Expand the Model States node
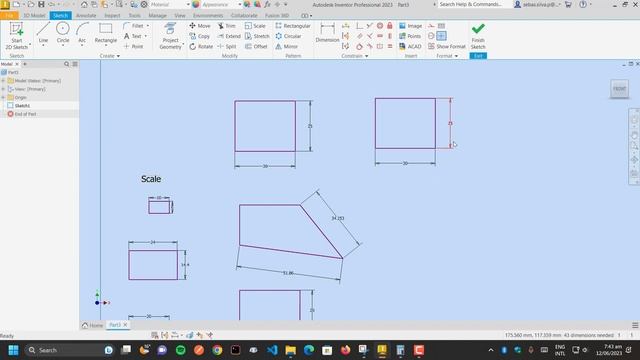The height and width of the screenshot is (360, 640). tap(3, 81)
